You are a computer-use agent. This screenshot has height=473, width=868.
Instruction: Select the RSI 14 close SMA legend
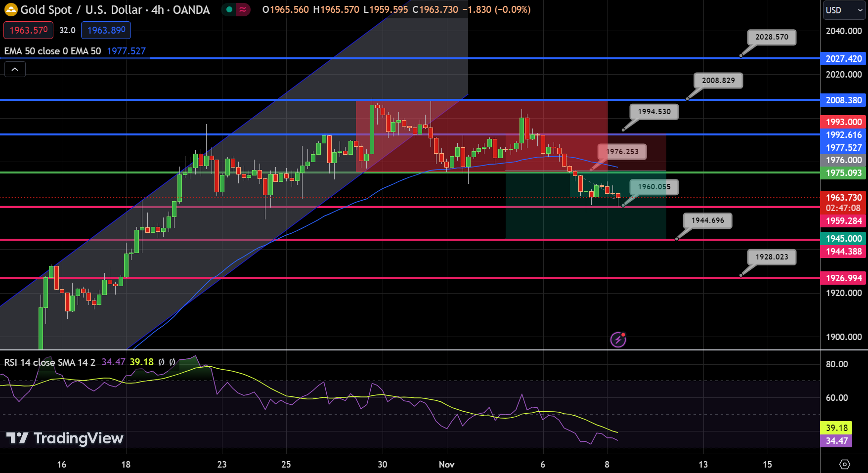tap(49, 362)
